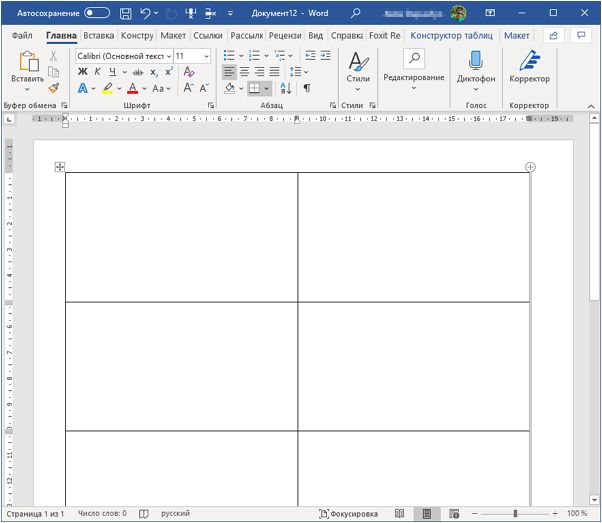Apply bulleted list
The image size is (602, 523).
(229, 56)
